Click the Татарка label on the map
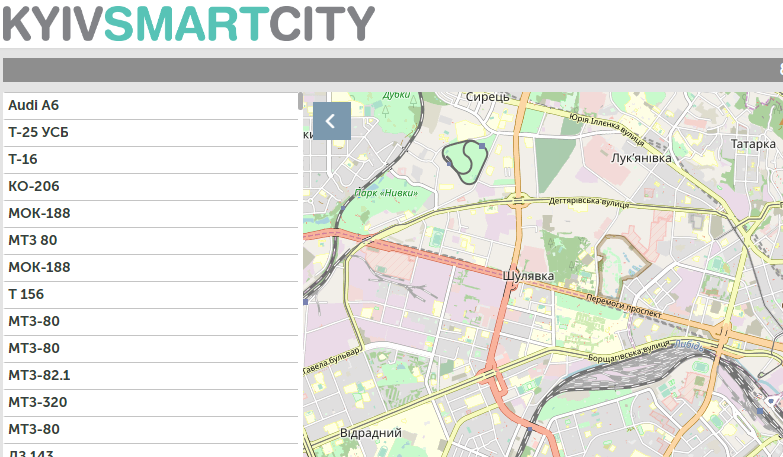The image size is (783, 457). point(753,144)
